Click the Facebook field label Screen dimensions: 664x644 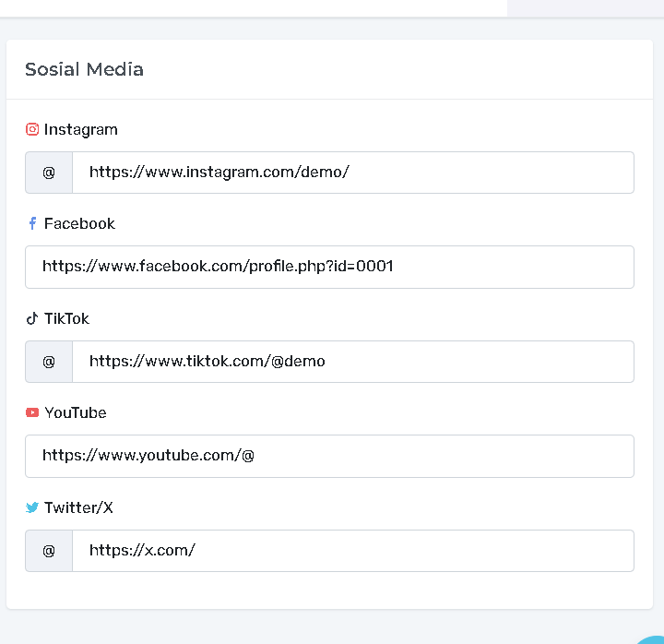point(79,224)
